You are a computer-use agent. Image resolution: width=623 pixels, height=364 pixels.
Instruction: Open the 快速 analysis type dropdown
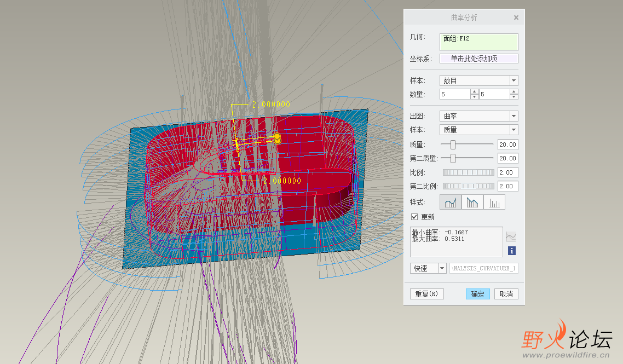tap(442, 268)
